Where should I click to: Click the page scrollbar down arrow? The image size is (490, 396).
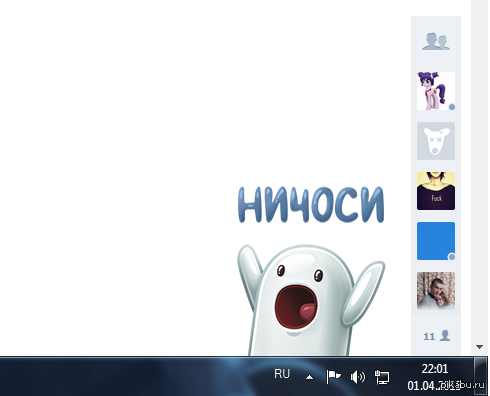(x=480, y=347)
